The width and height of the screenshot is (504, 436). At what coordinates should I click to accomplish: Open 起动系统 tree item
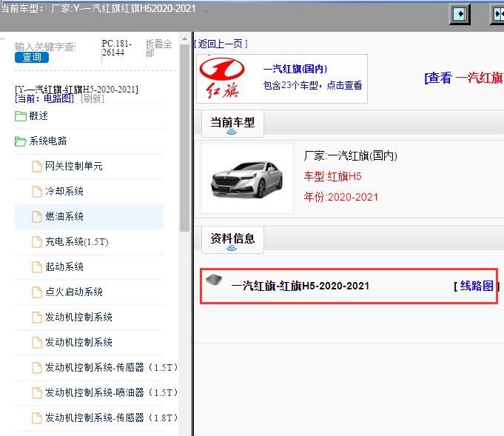tap(64, 267)
